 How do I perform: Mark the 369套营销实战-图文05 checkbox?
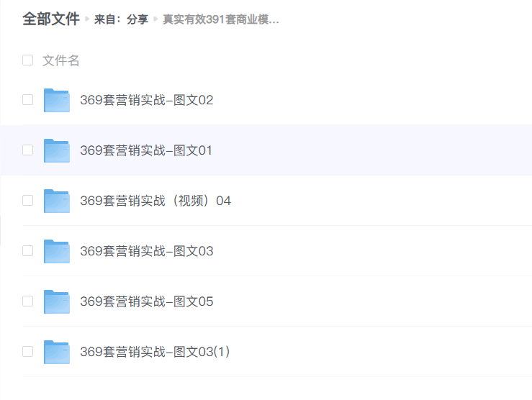[28, 301]
